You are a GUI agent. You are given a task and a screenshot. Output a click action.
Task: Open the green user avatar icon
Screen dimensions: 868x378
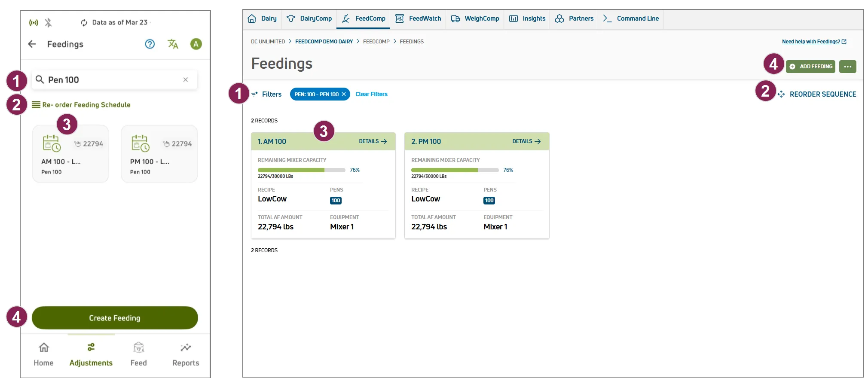point(196,44)
